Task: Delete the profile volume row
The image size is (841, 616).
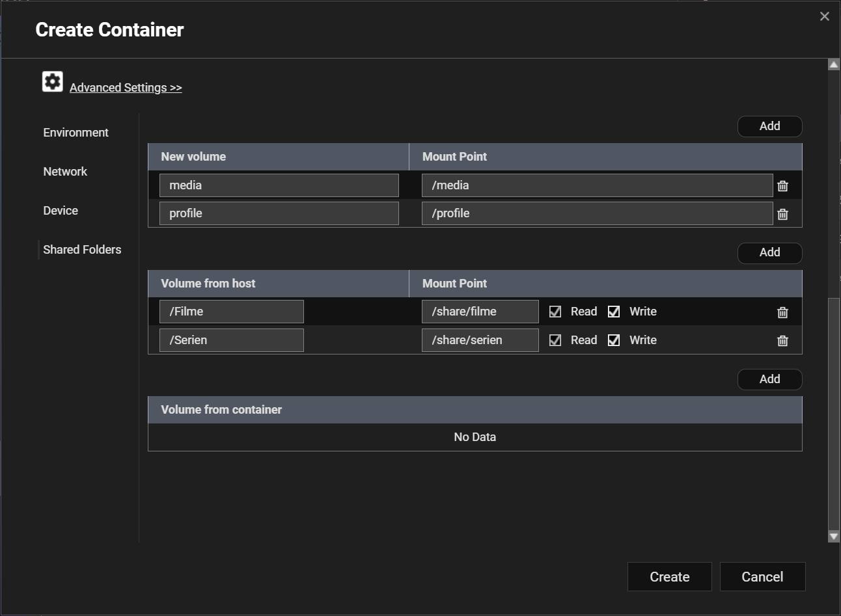Action: click(782, 214)
